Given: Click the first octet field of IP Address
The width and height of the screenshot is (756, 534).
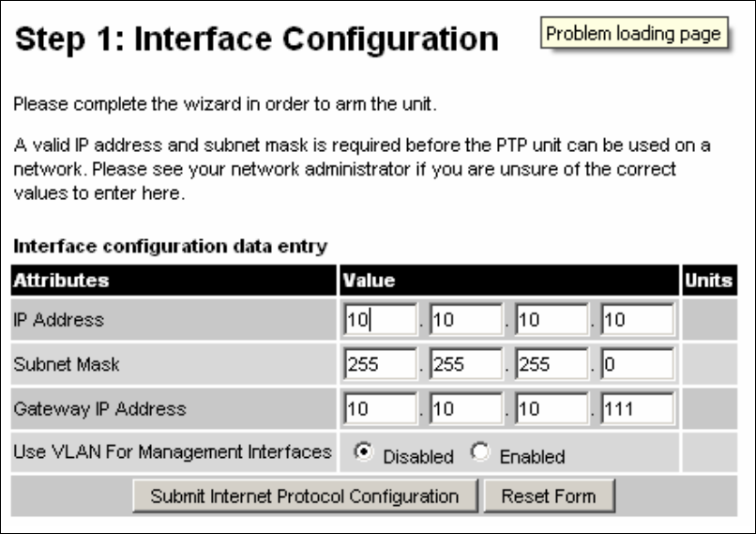Looking at the screenshot, I should coord(380,320).
